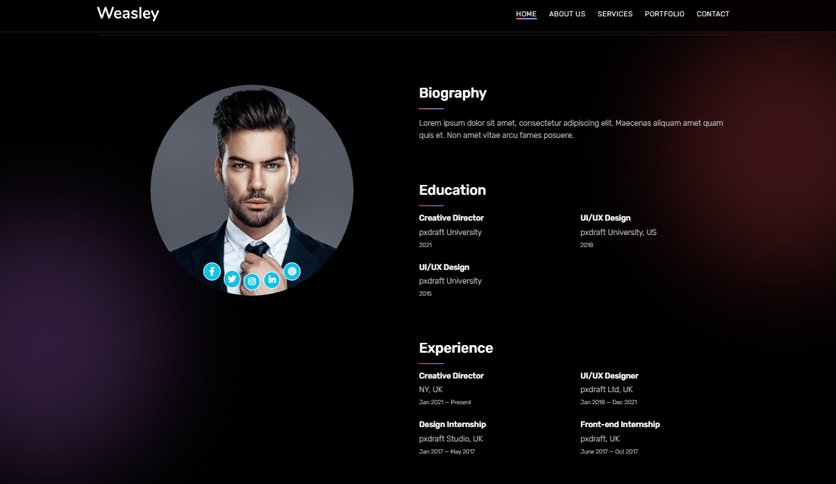Open the Twitter social icon
This screenshot has height=484, width=836.
232,279
